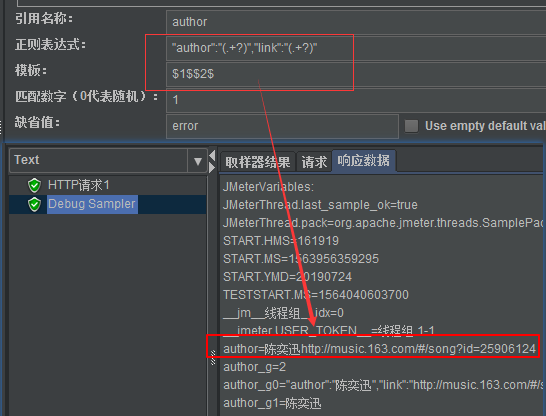Click the START.MS=1563956359295 line
Screen dimensions: 546x416
301,259
